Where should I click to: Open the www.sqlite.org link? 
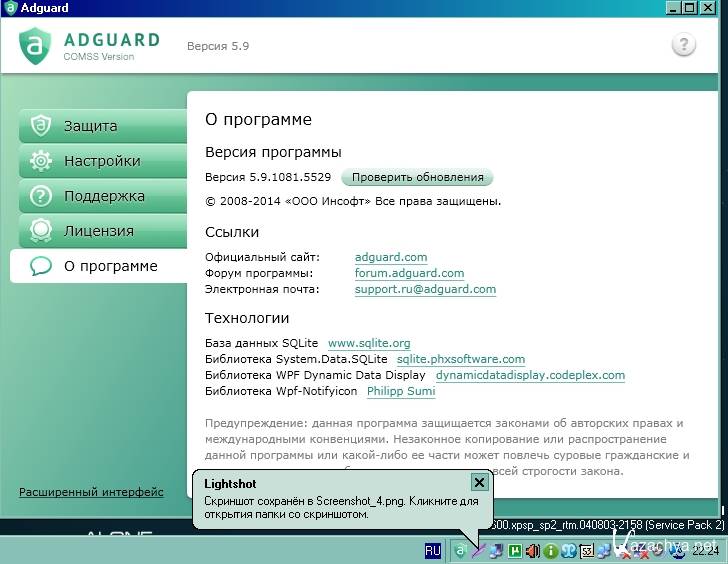369,343
